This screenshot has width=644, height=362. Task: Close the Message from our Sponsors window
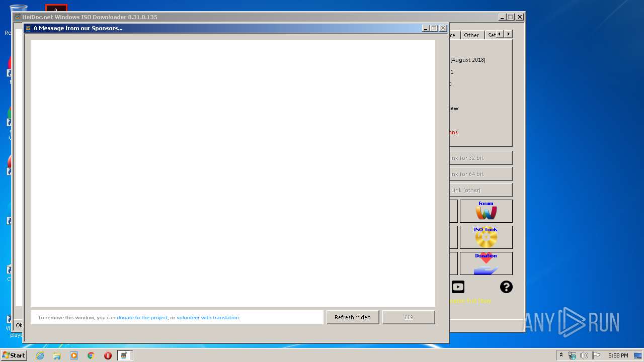[443, 28]
